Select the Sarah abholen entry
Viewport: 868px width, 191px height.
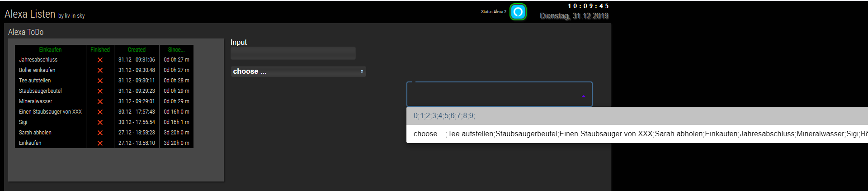pyautogui.click(x=35, y=133)
